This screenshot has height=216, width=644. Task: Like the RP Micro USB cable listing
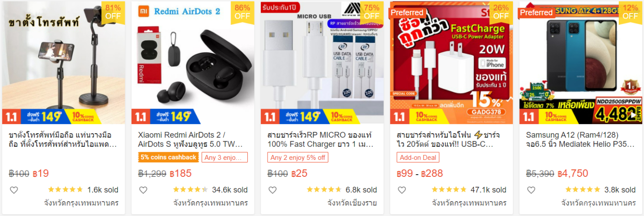pos(272,190)
